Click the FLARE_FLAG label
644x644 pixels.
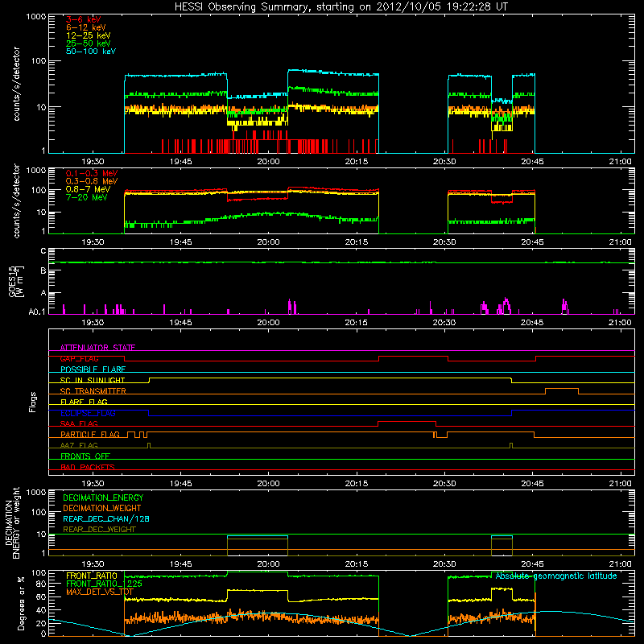point(84,402)
